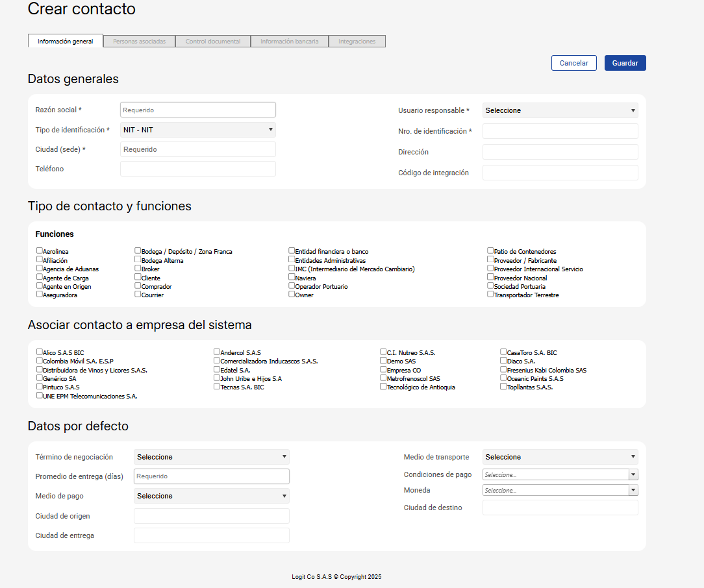Expand the Usuario responsable dropdown
Viewport: 704px width, 588px height.
pyautogui.click(x=560, y=110)
